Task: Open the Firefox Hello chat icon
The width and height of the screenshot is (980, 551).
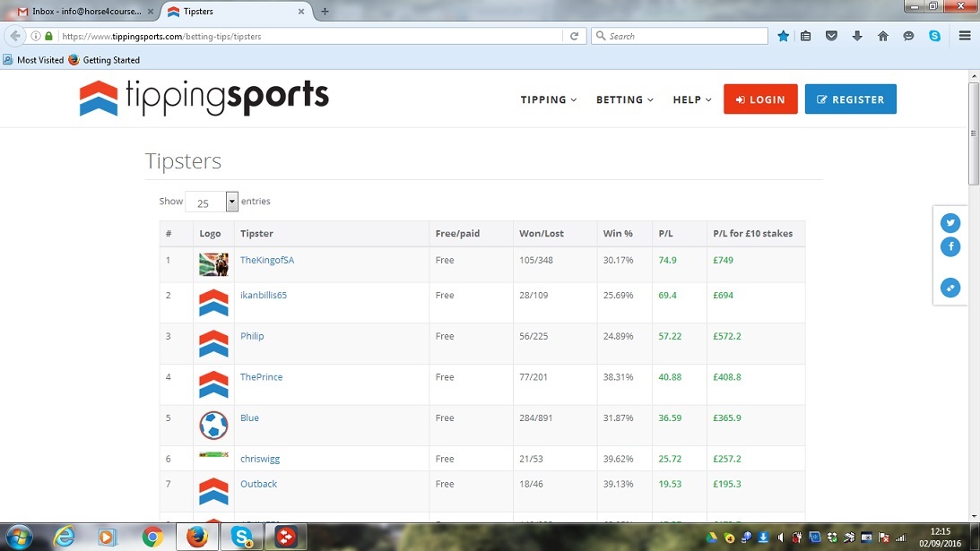Action: (x=908, y=36)
